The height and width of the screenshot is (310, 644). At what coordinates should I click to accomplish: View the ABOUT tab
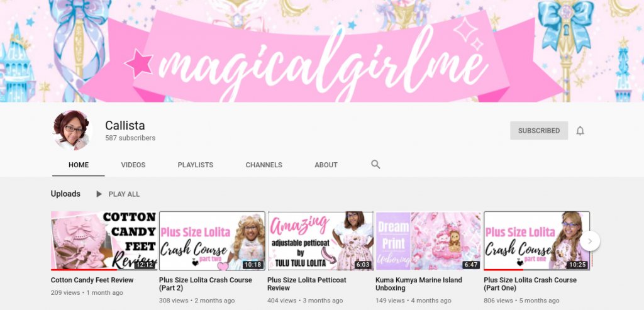point(326,165)
